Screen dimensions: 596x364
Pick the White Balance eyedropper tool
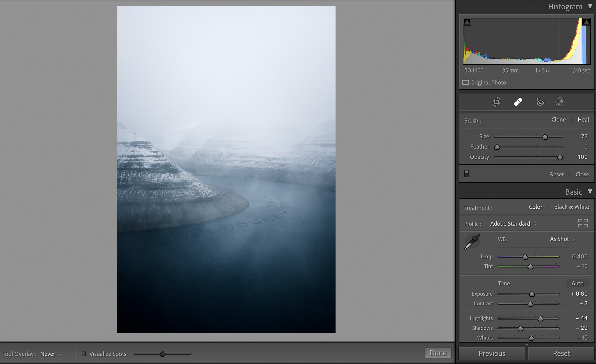tap(472, 241)
